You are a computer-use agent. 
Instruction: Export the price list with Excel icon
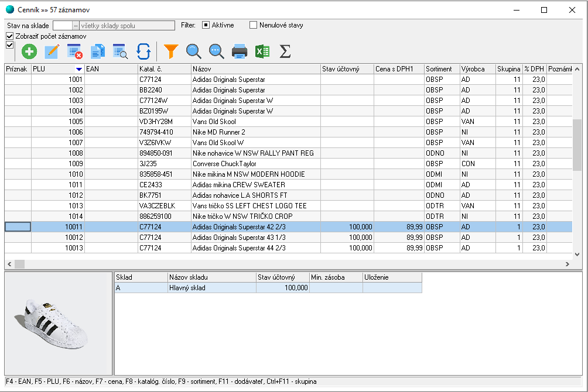(262, 51)
